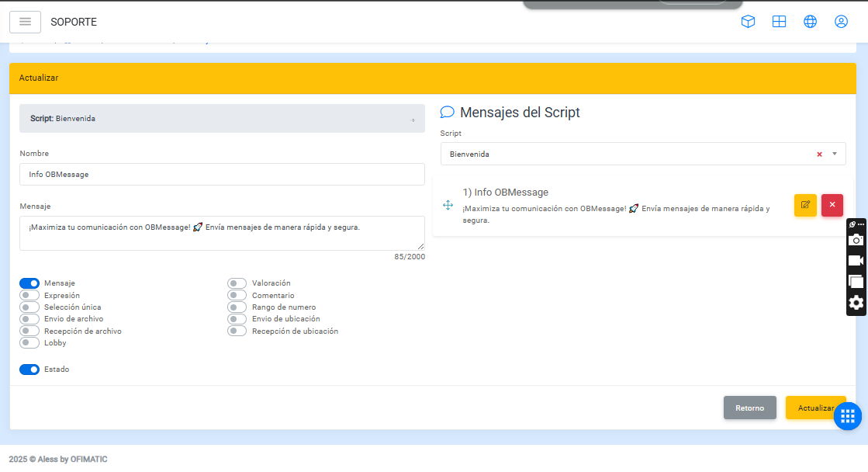Screen dimensions: 868x472
Task: Open the hamburger navigation menu
Action: tap(25, 22)
